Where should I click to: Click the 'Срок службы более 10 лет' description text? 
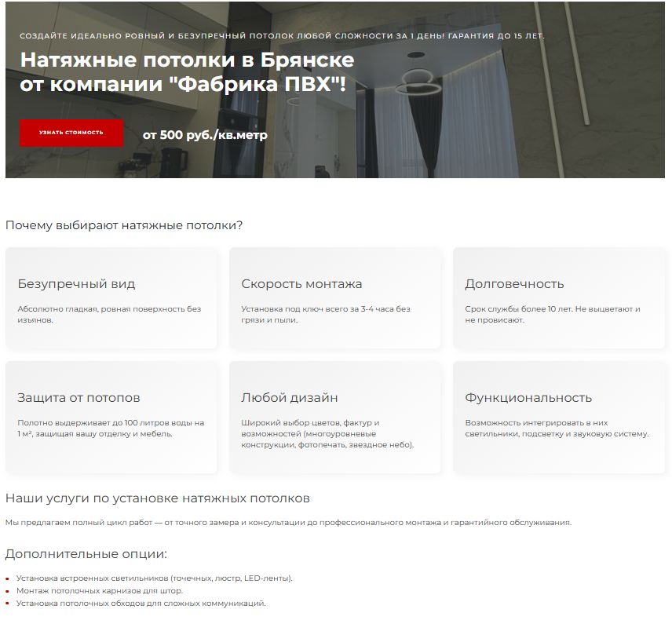[552, 315]
